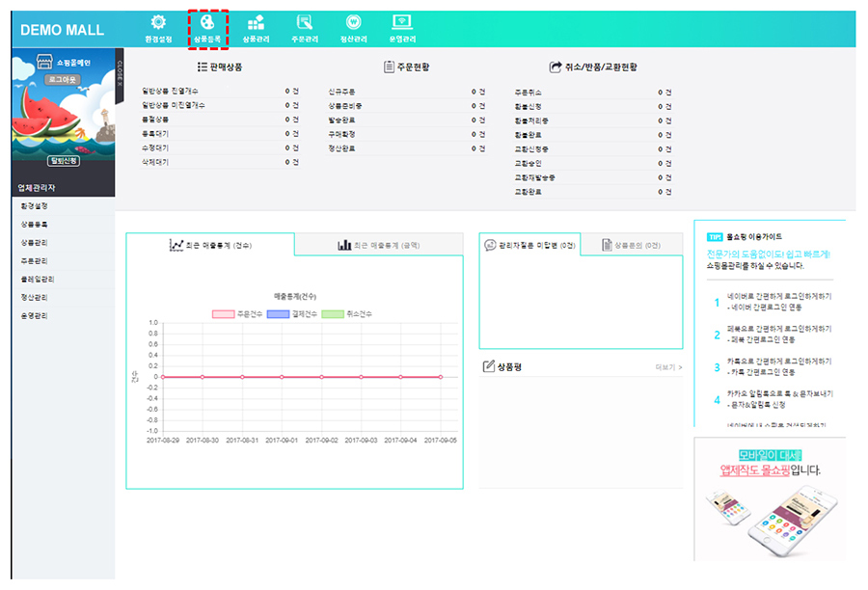Click the 교환신청중 row
Viewport: 868px width, 590px height.
pyautogui.click(x=593, y=149)
